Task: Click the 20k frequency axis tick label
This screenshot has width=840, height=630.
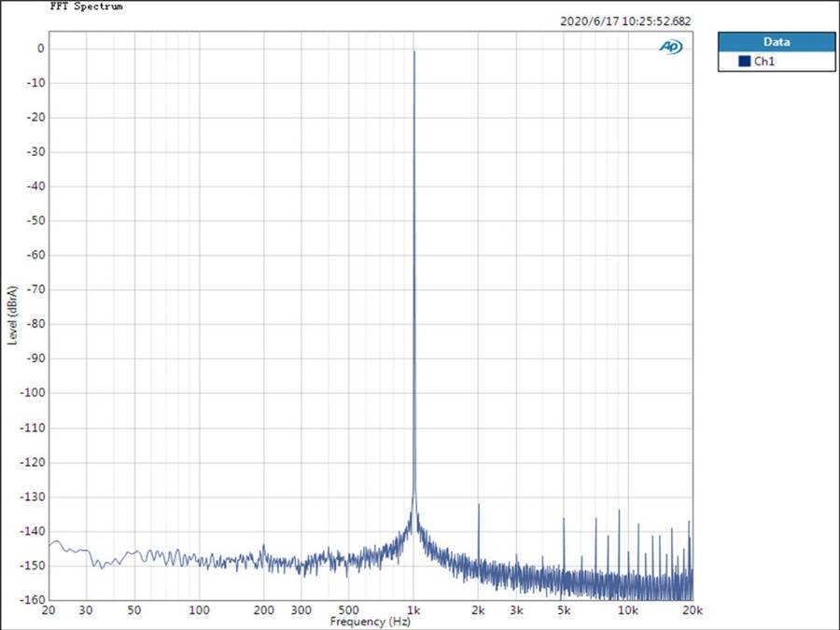Action: pos(692,610)
